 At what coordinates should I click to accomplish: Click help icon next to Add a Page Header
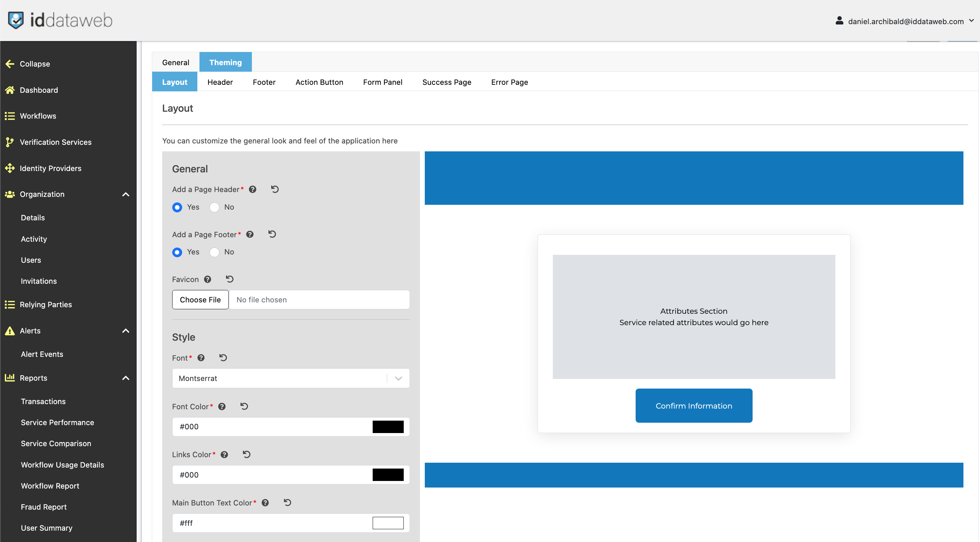click(x=253, y=189)
